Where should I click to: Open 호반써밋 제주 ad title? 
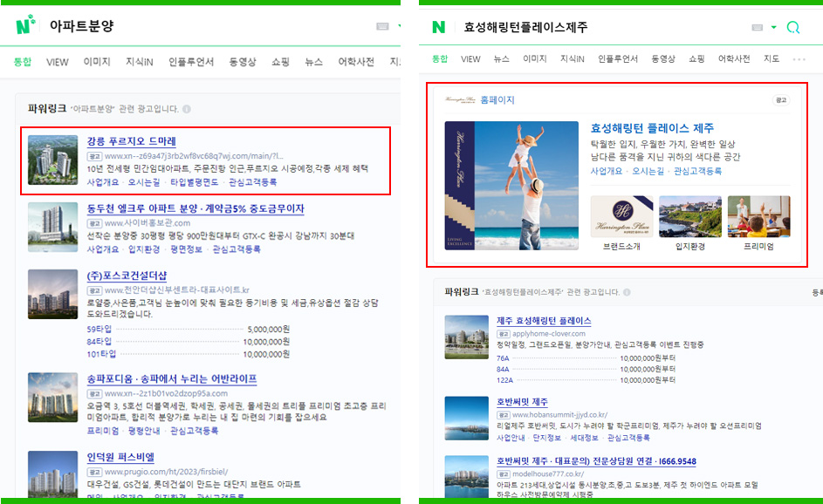[522, 402]
